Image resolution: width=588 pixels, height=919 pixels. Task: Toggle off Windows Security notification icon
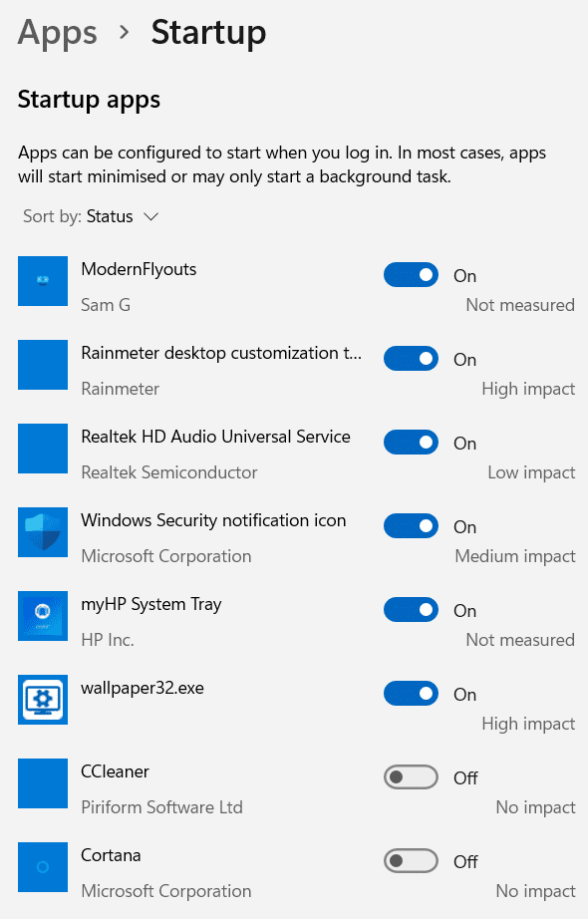pos(411,525)
